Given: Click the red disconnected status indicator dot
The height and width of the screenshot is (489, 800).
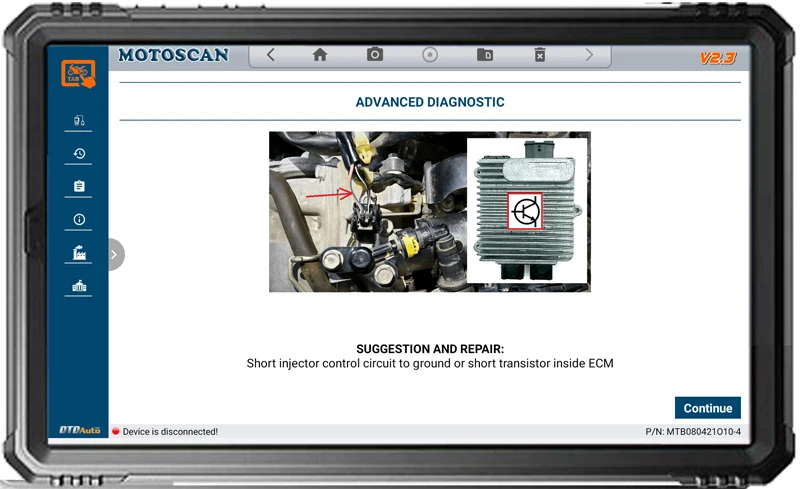Looking at the screenshot, I should pos(116,431).
